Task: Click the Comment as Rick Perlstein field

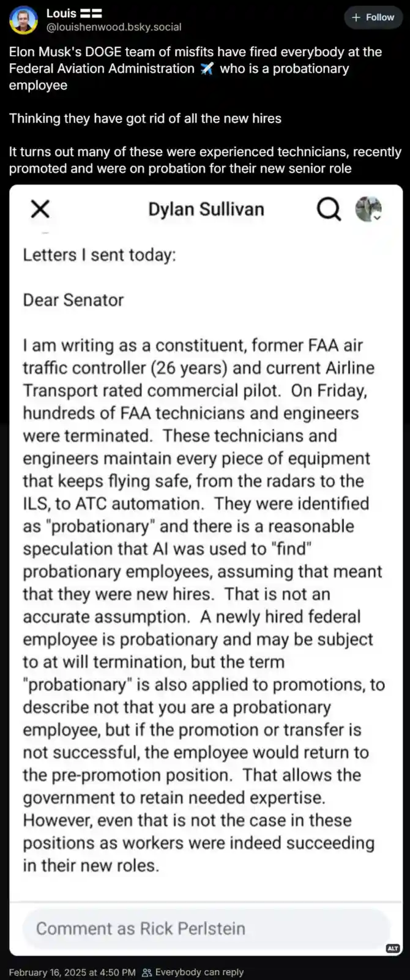Action: [x=206, y=929]
